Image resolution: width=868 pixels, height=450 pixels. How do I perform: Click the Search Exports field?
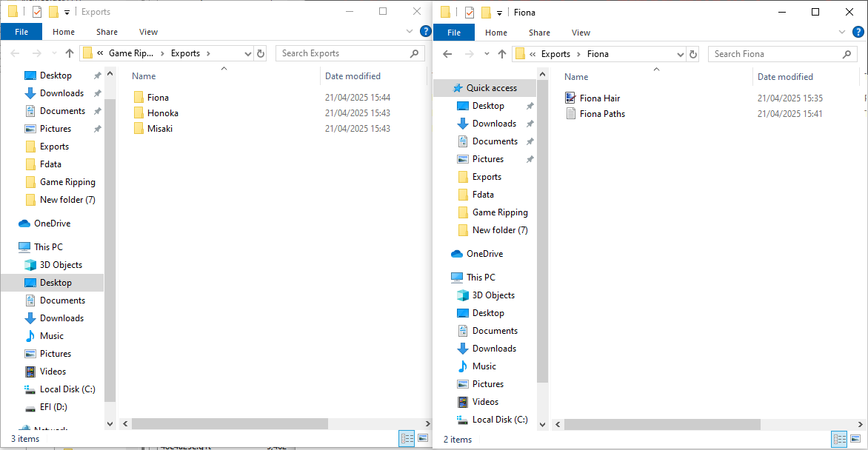click(x=350, y=53)
